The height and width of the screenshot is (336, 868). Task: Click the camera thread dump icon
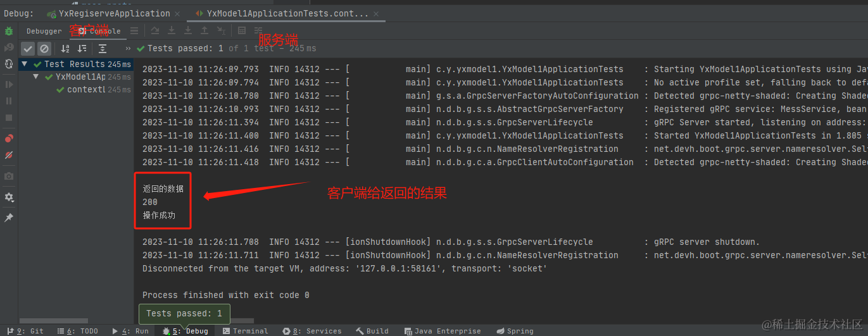click(x=9, y=177)
